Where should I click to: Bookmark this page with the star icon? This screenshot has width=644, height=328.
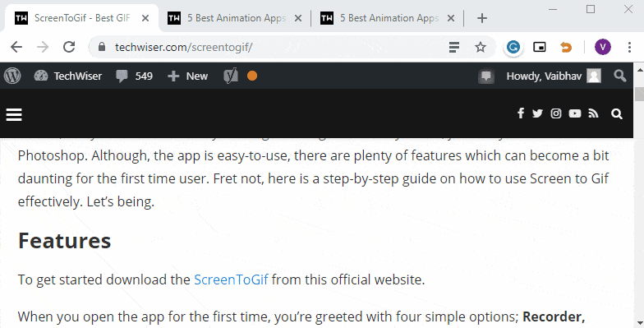coord(480,48)
